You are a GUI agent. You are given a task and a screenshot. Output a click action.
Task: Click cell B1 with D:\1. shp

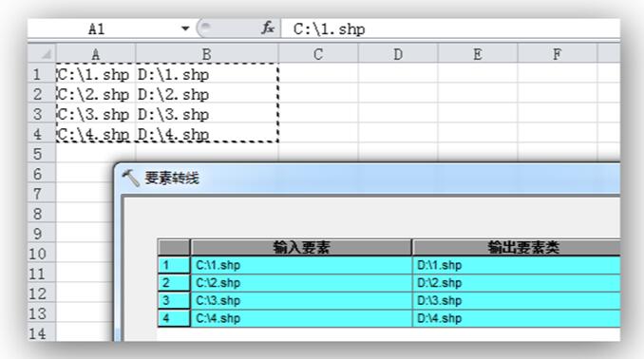click(206, 74)
